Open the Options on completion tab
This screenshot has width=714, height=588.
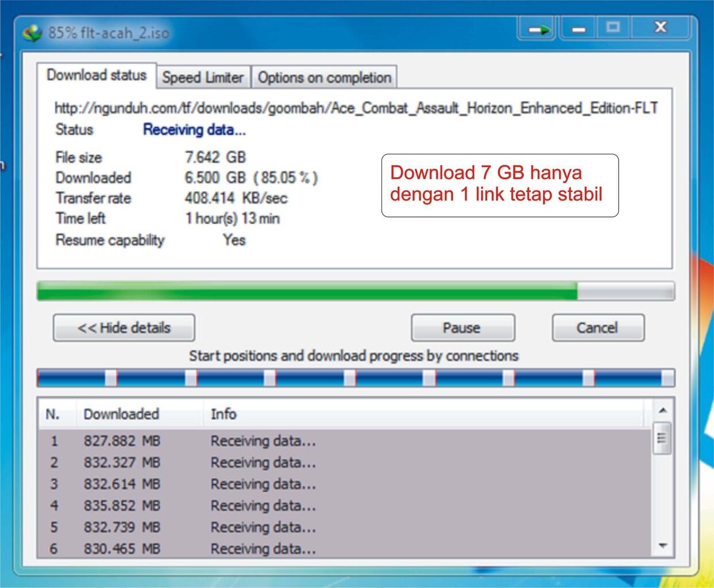point(324,77)
